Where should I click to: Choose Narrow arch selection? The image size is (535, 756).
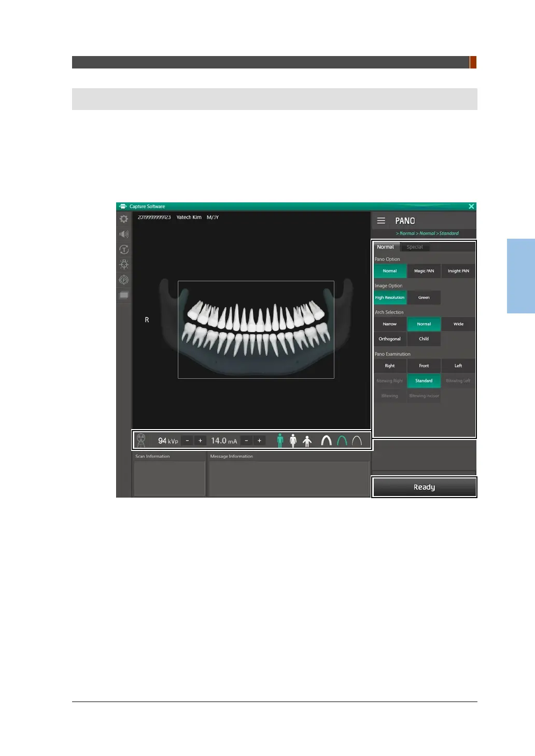point(390,324)
